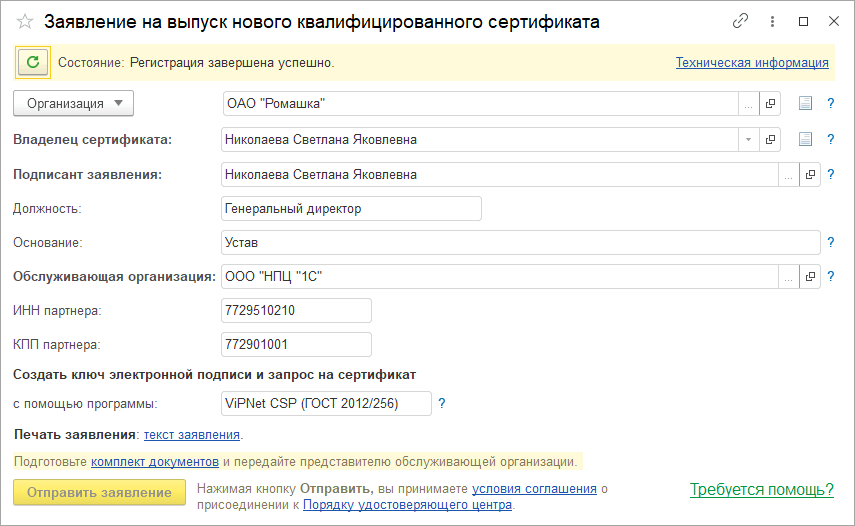
Task: Open the three-dot window menu
Action: coord(773,21)
